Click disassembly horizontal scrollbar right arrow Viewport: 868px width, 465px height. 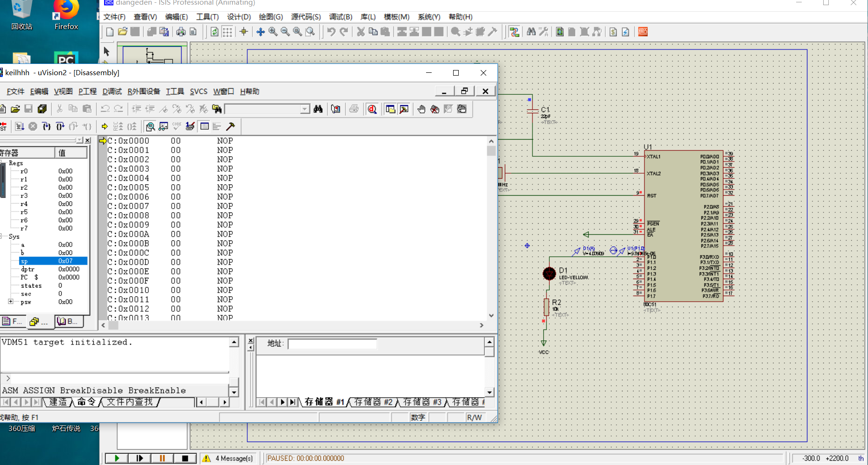click(x=482, y=325)
